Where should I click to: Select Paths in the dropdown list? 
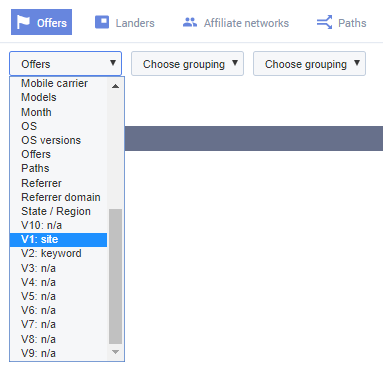coord(58,168)
